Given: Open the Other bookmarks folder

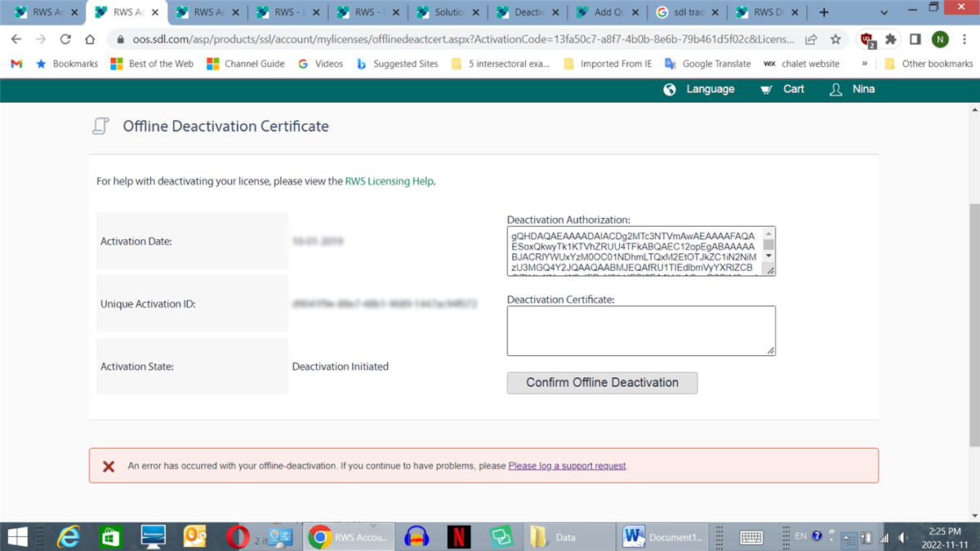Looking at the screenshot, I should (936, 63).
